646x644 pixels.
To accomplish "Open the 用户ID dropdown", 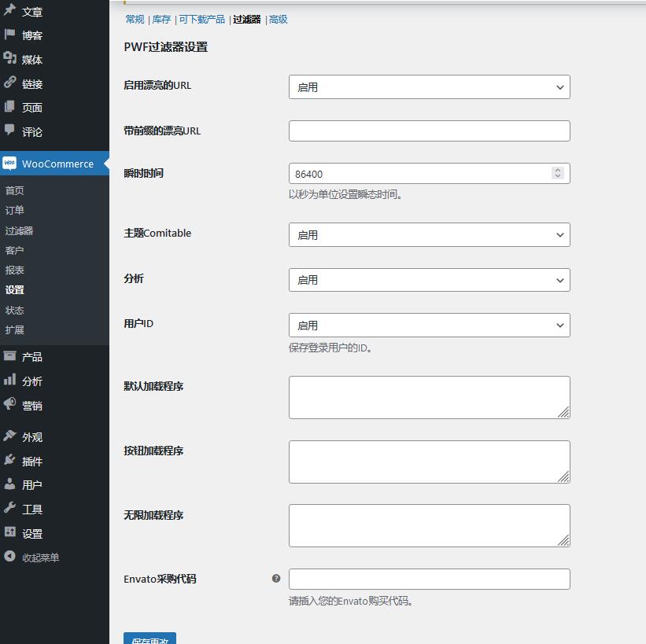I will coord(430,326).
